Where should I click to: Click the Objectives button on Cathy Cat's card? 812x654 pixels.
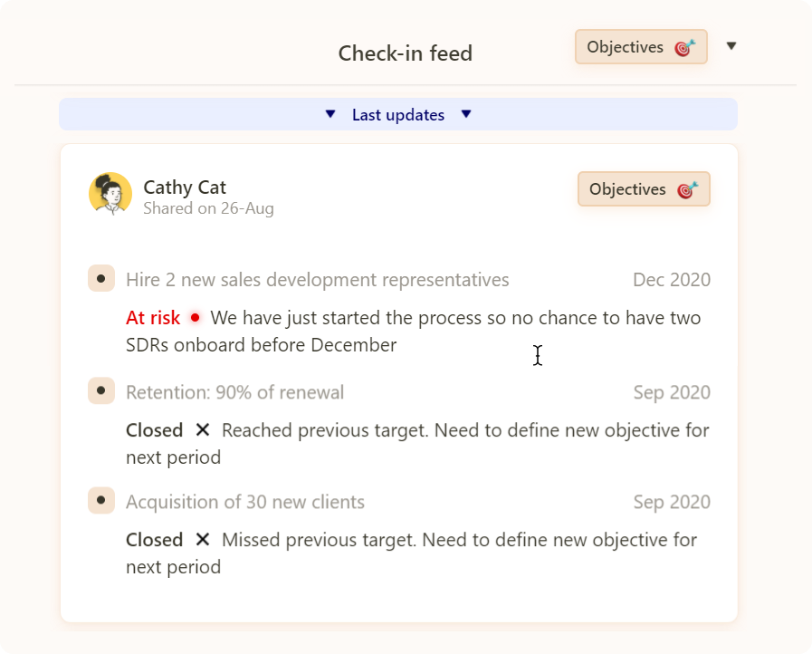coord(644,189)
